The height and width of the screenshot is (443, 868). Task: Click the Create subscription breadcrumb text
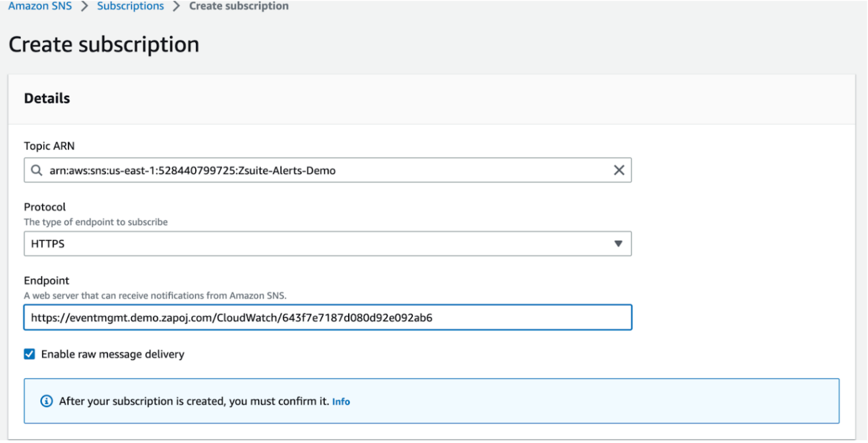pyautogui.click(x=238, y=6)
